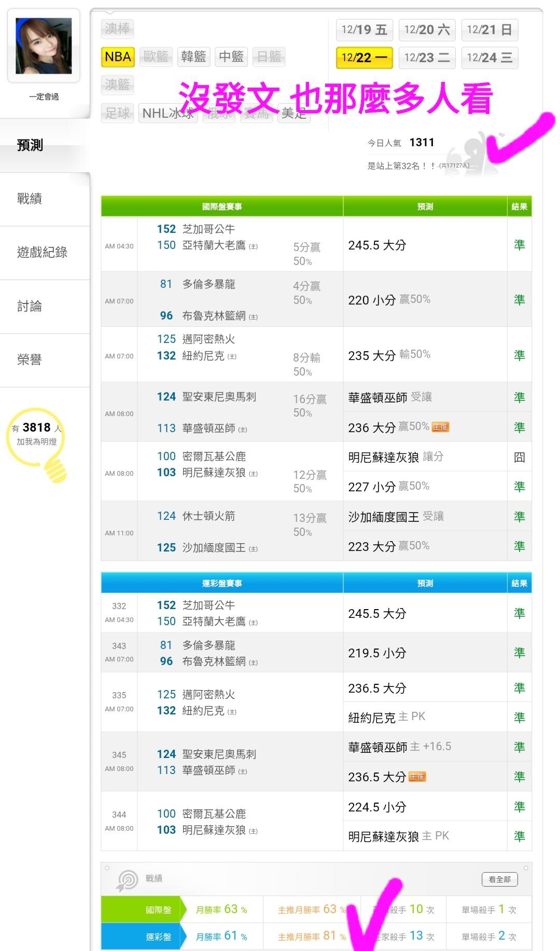Switch to the 韓籃 league tab
The height and width of the screenshot is (951, 560).
193,57
